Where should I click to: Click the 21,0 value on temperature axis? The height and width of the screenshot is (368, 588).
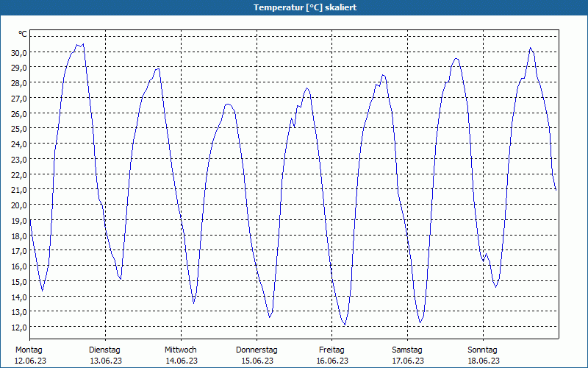click(x=19, y=190)
